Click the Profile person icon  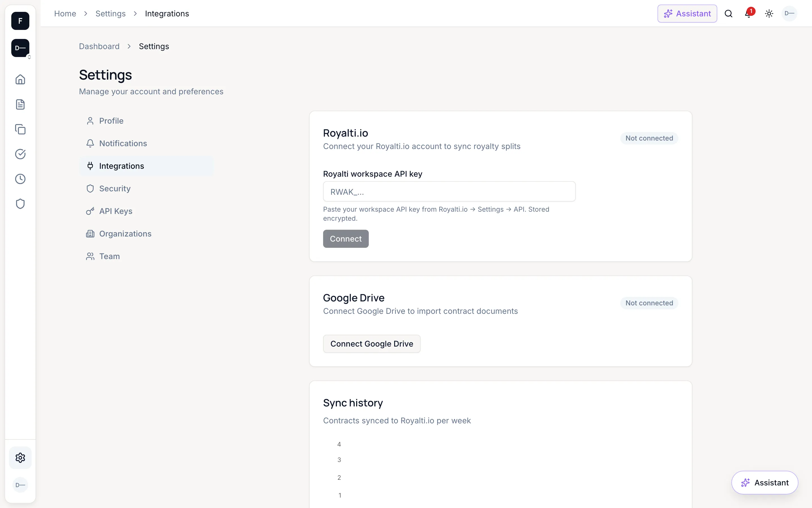pos(90,121)
